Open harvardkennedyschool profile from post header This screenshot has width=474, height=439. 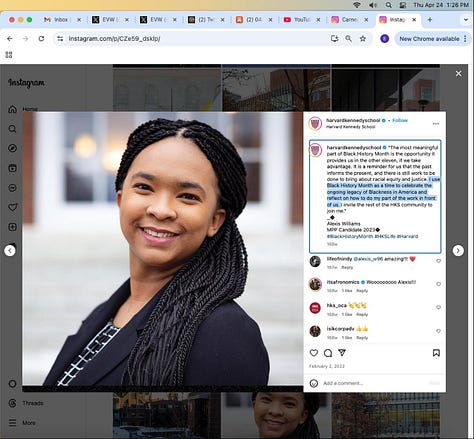click(x=353, y=120)
